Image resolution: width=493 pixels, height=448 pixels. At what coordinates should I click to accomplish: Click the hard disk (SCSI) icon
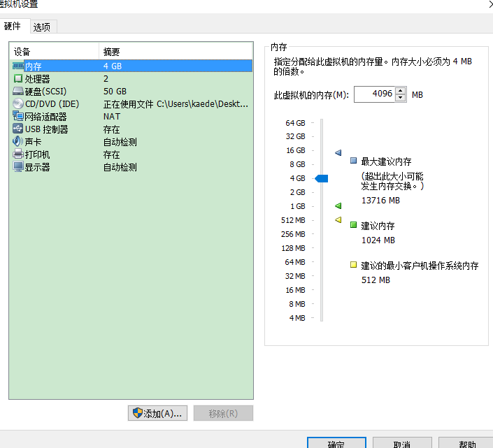18,91
